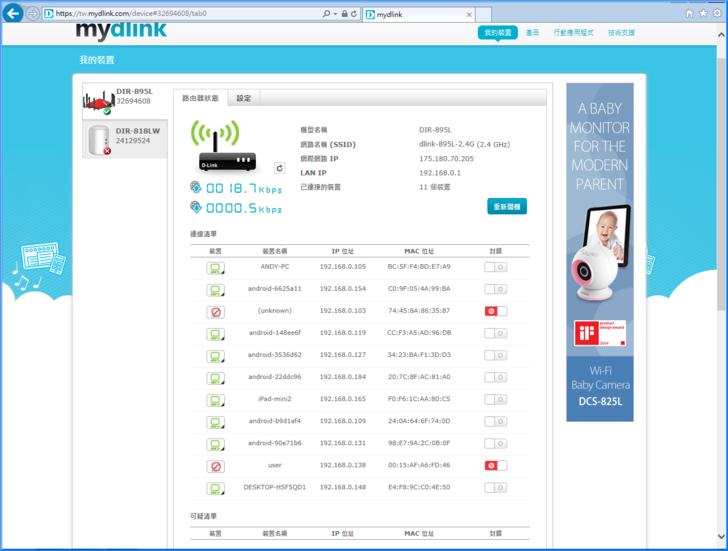Open the 產品 navigation menu item
Screen dimensions: 728x551
pyautogui.click(x=532, y=33)
